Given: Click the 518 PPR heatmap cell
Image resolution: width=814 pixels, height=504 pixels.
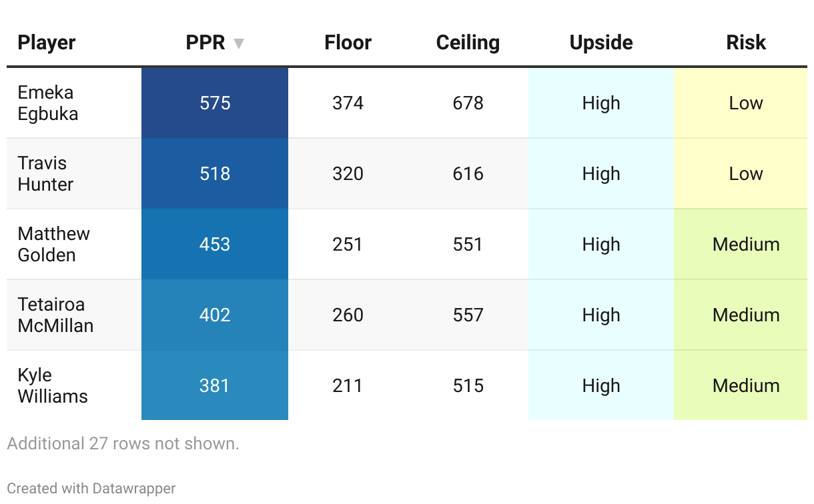Looking at the screenshot, I should click(x=215, y=174).
